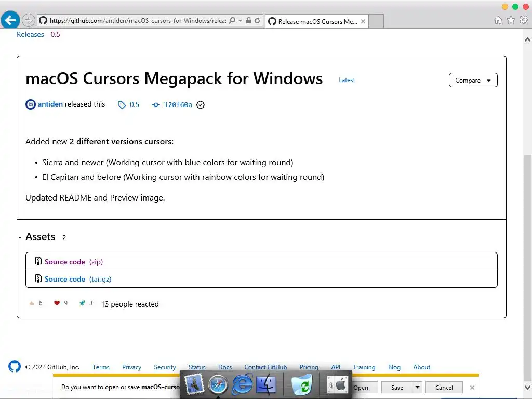Viewport: 532px width, 399px height.
Task: Click the scrollbar up arrow
Action: (x=527, y=39)
